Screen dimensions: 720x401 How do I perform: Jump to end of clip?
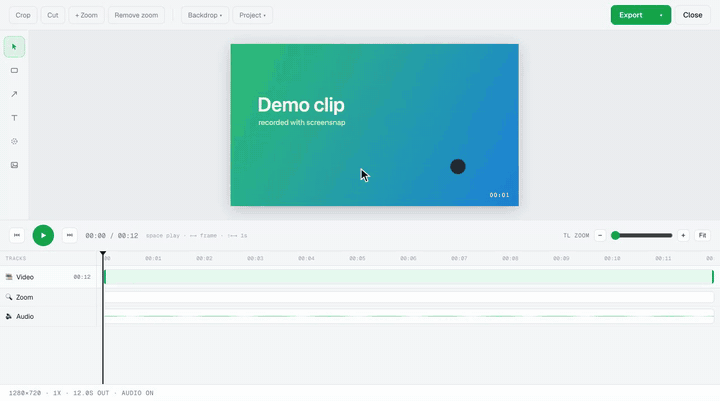pyautogui.click(x=69, y=235)
